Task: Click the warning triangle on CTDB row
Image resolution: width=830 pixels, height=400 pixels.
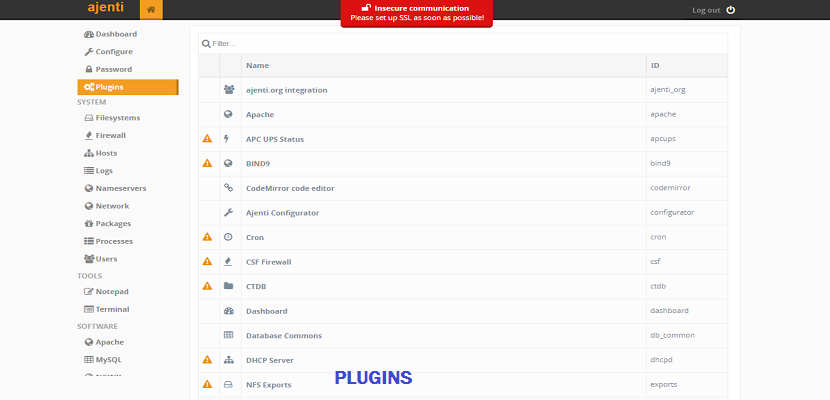Action: point(208,286)
